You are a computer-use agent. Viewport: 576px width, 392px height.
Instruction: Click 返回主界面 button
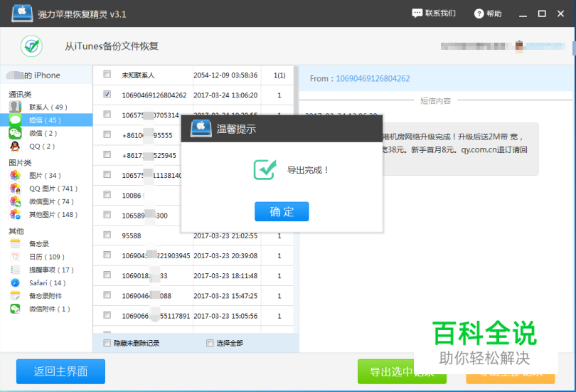click(60, 371)
